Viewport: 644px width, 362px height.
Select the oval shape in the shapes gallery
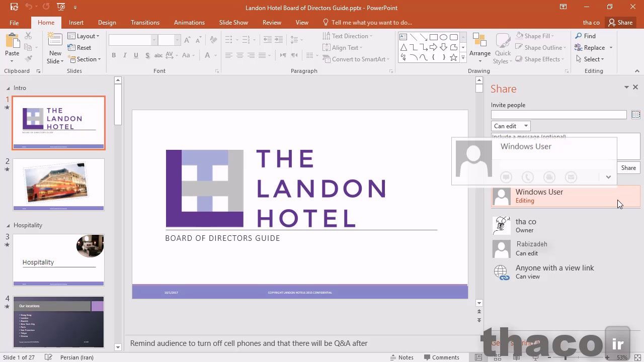tap(443, 37)
